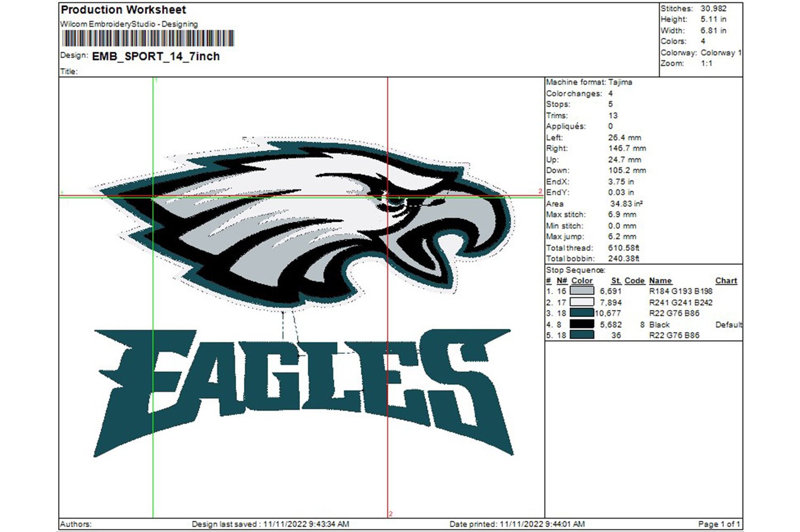Click the Zoom value '1:1'

706,63
